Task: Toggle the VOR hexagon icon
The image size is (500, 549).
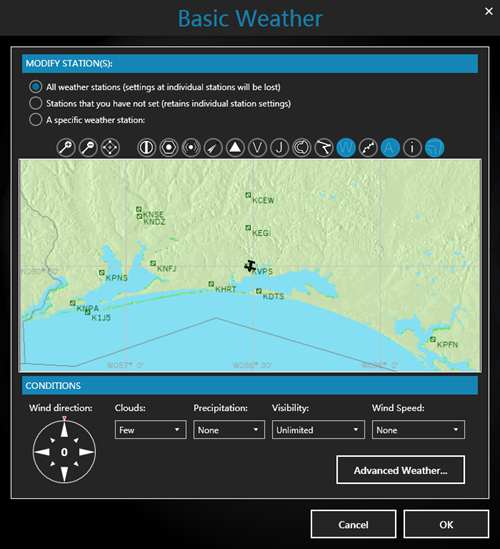Action: coord(169,147)
